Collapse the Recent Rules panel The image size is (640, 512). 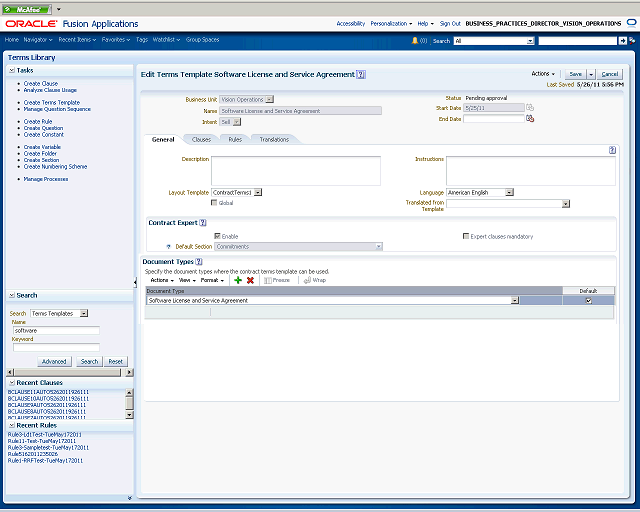12,425
